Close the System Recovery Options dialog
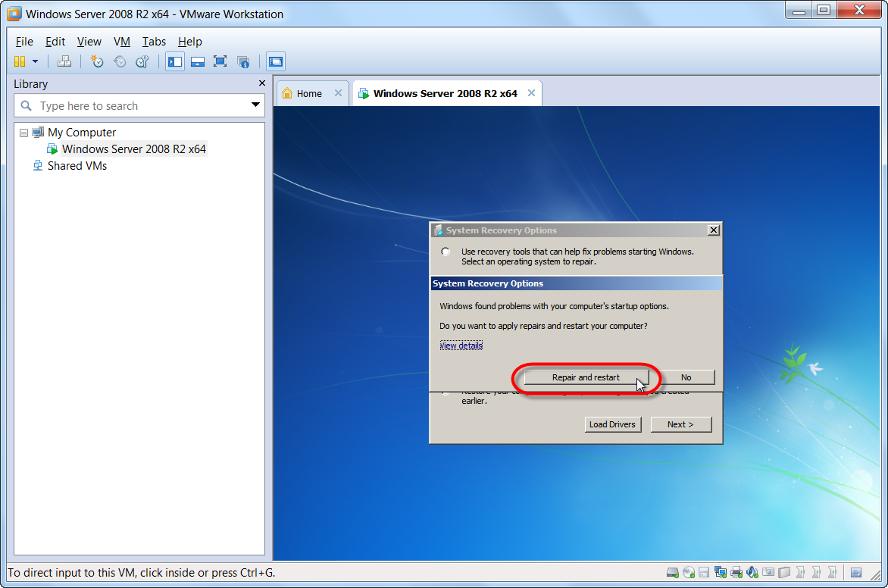Viewport: 888px width, 588px height. click(x=714, y=230)
